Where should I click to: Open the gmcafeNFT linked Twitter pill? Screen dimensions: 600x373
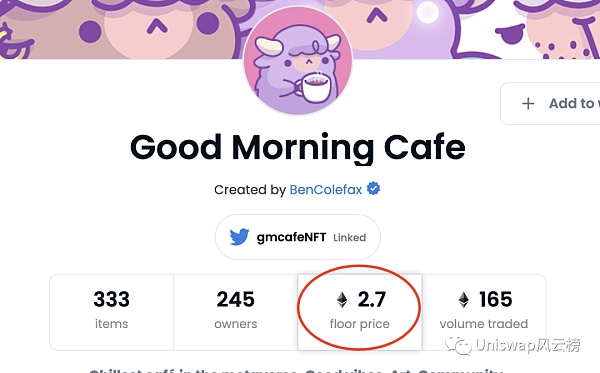point(298,237)
